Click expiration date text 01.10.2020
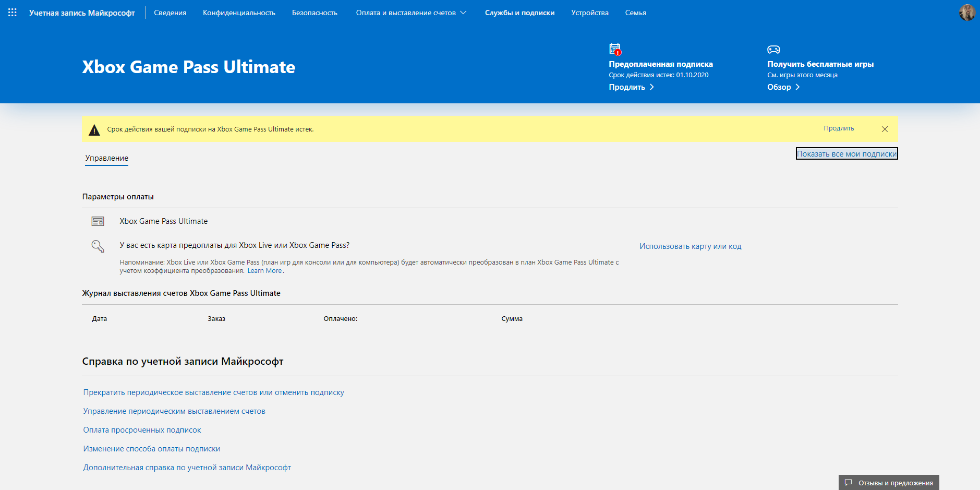Viewport: 980px width, 490px height. pos(692,75)
